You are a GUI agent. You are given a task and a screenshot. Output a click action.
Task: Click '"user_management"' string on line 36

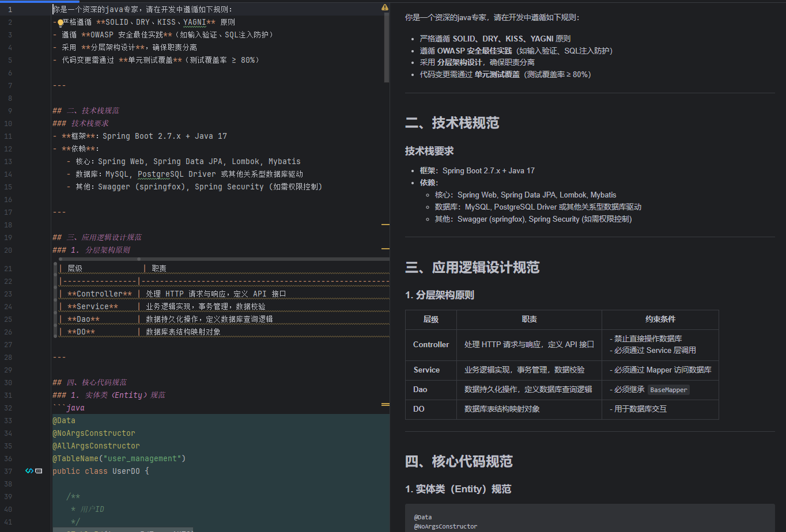tap(142, 458)
